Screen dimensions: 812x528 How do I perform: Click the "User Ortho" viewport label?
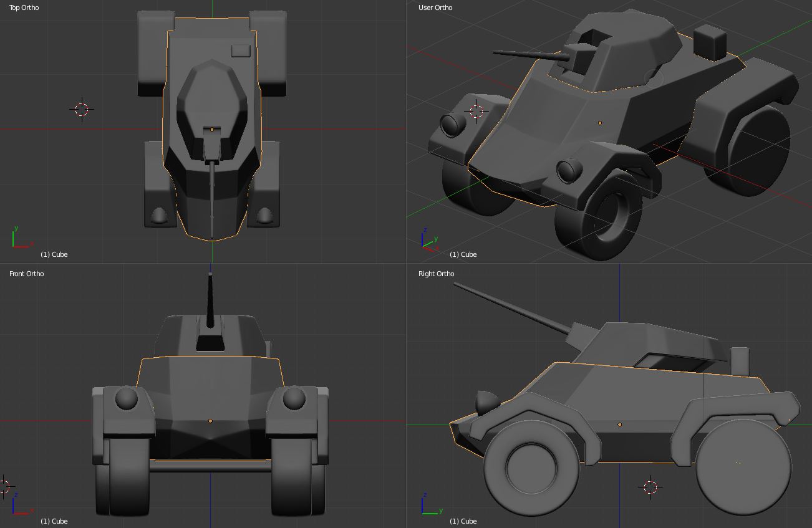tap(435, 7)
